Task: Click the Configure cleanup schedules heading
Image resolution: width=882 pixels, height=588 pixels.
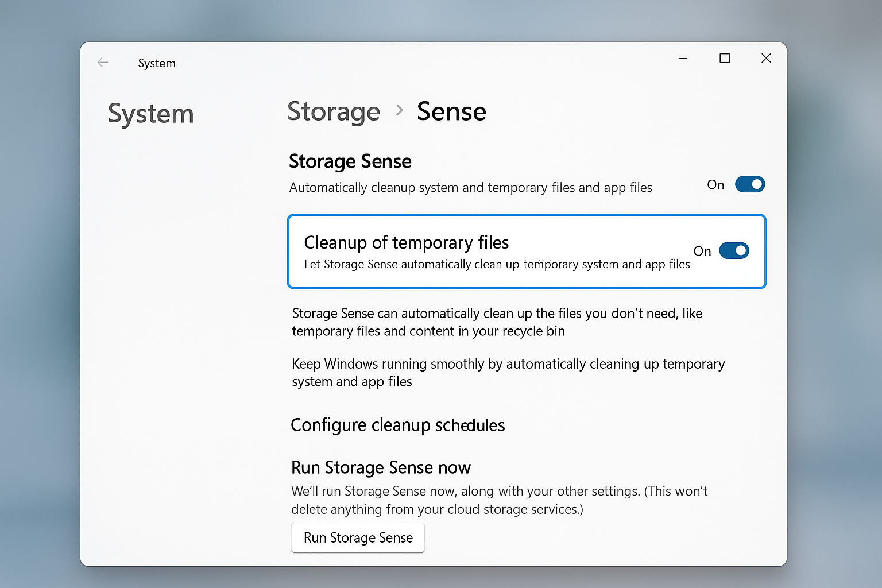Action: tap(397, 425)
